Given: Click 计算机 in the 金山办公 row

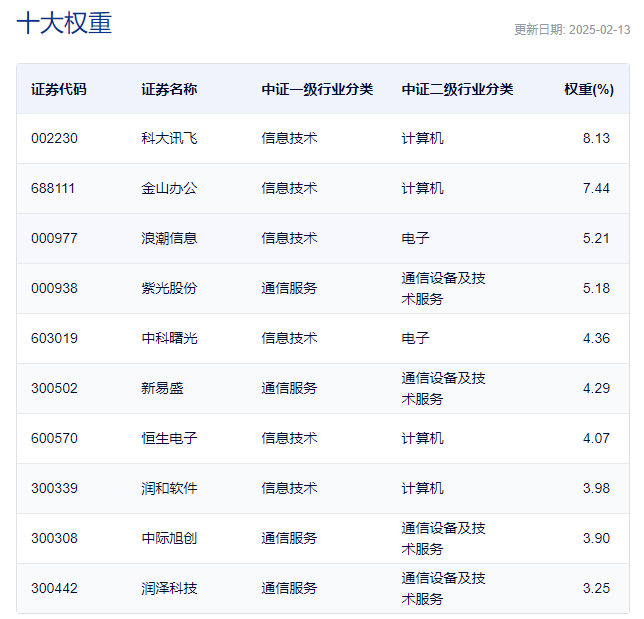Looking at the screenshot, I should (x=422, y=189).
